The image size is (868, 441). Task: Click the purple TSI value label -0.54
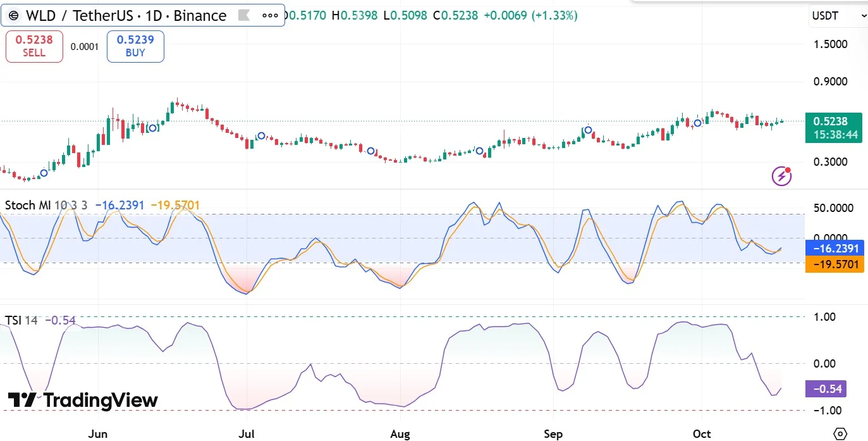[825, 388]
